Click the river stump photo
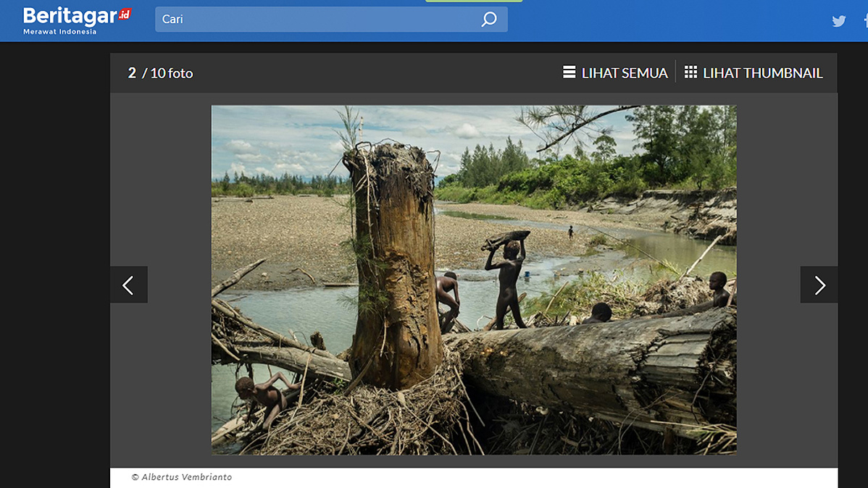 point(474,280)
